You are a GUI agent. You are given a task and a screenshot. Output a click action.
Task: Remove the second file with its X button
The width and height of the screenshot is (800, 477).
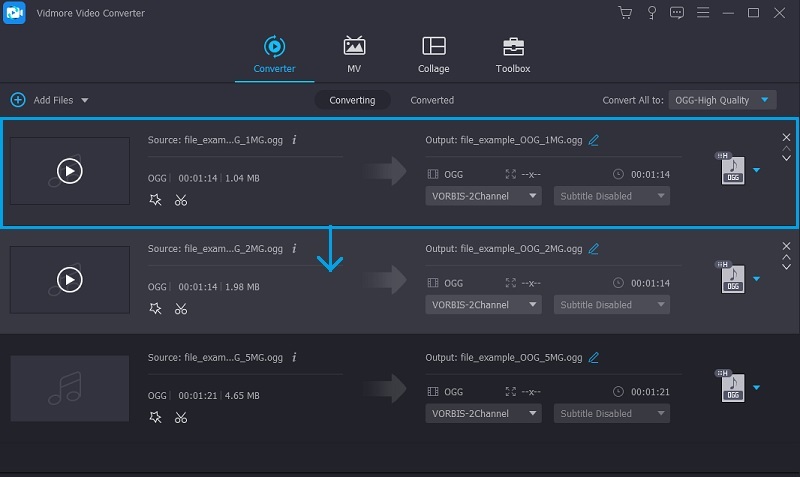click(786, 246)
